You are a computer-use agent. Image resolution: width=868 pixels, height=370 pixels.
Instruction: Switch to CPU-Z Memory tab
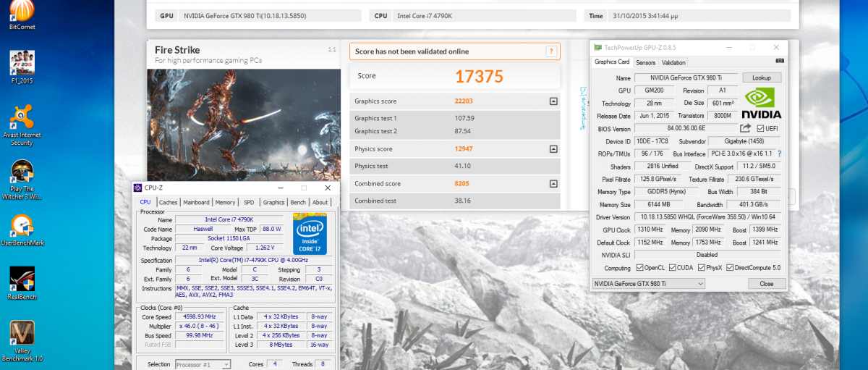pyautogui.click(x=225, y=203)
